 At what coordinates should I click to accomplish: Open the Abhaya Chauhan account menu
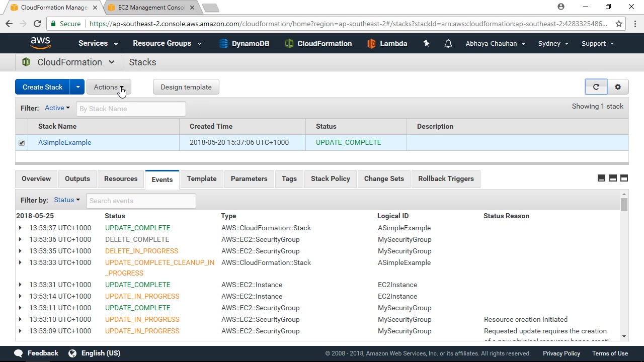[x=496, y=43]
